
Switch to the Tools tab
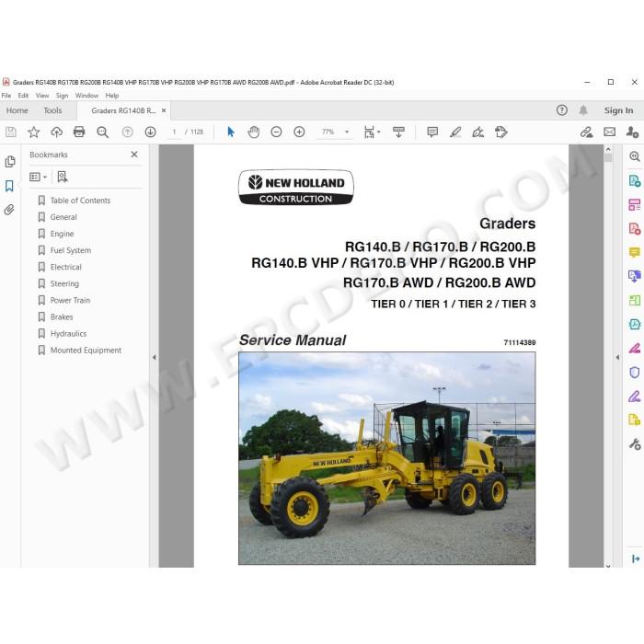52,110
